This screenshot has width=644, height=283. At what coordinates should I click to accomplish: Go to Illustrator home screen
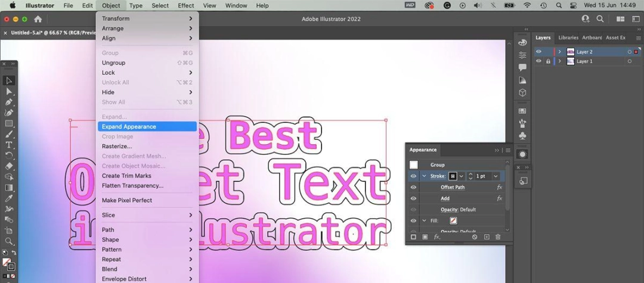tap(38, 19)
